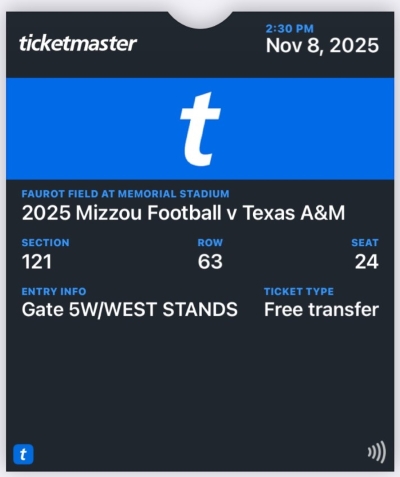400x477 pixels.
Task: Tap the Faurot Field venue label
Action: point(125,194)
